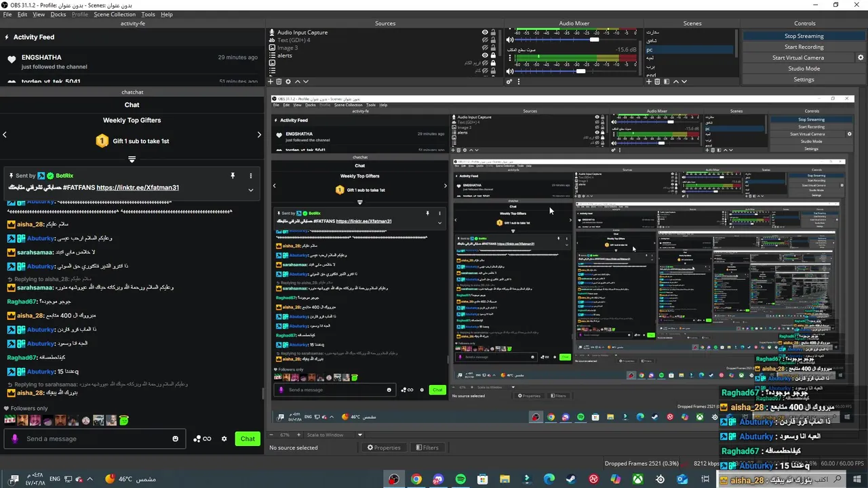The width and height of the screenshot is (868, 488).
Task: Toggle lock on alerts source
Action: point(493,55)
